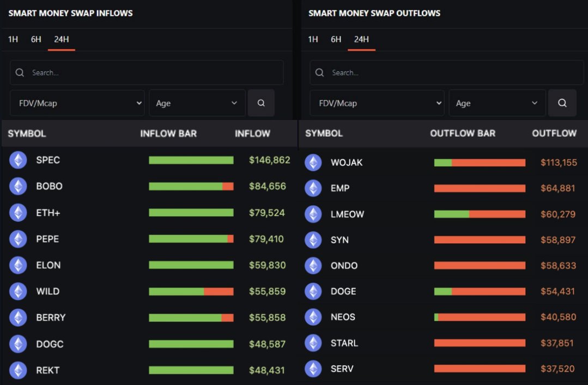Open the SPEC token row
Viewport: 588px width, 385px height.
(x=149, y=160)
